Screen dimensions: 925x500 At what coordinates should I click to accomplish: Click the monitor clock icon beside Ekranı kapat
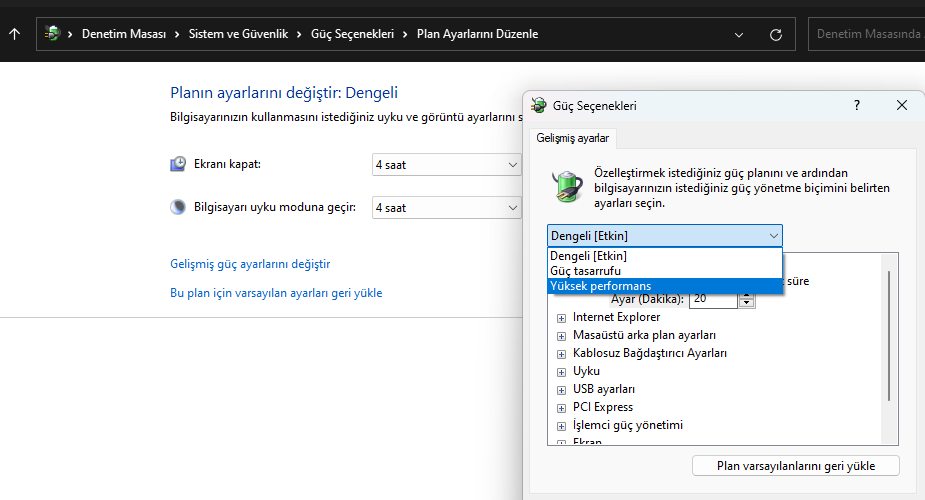click(x=178, y=164)
